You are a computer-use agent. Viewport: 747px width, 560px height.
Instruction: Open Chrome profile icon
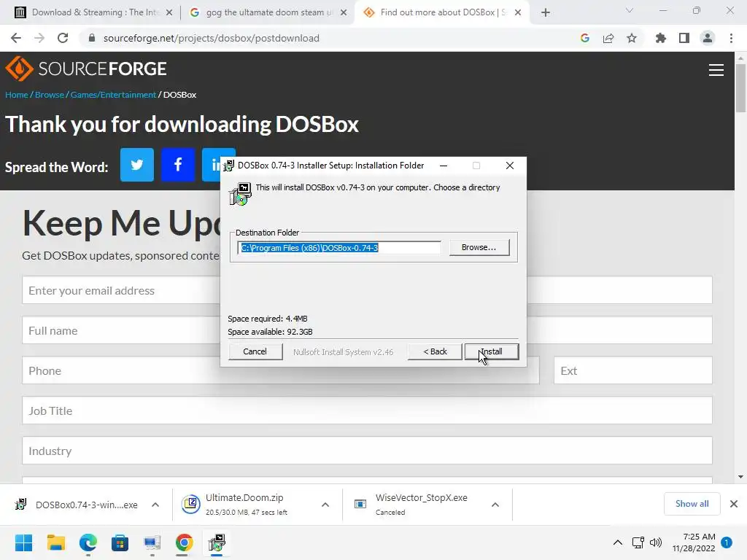708,38
